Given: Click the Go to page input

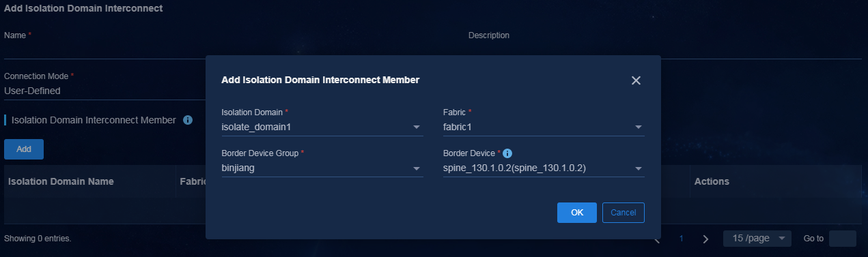Looking at the screenshot, I should (842, 239).
